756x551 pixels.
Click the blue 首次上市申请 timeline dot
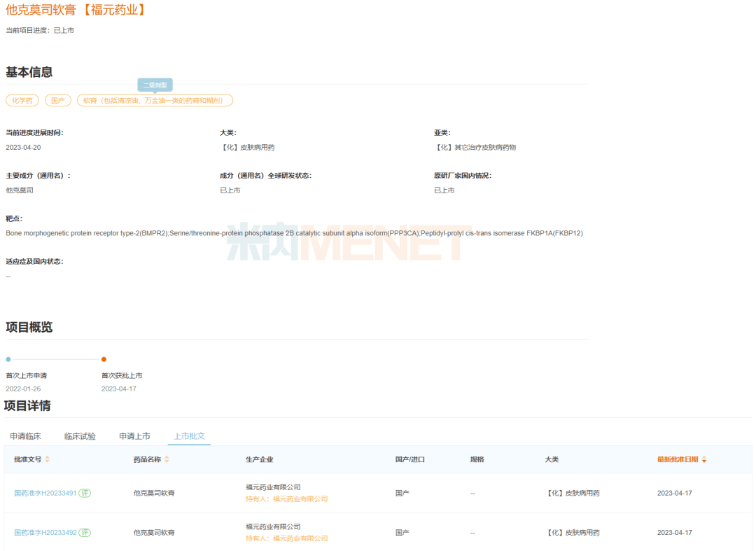click(8, 359)
